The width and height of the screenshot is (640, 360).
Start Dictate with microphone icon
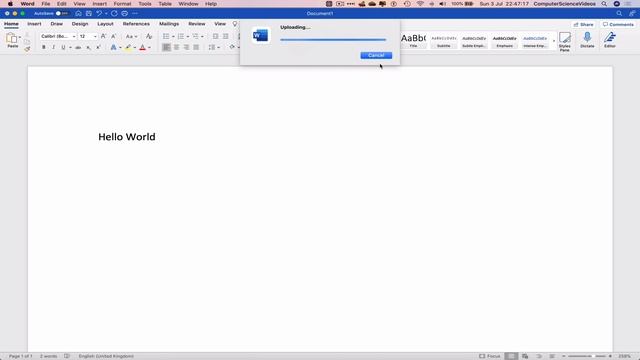click(x=587, y=40)
